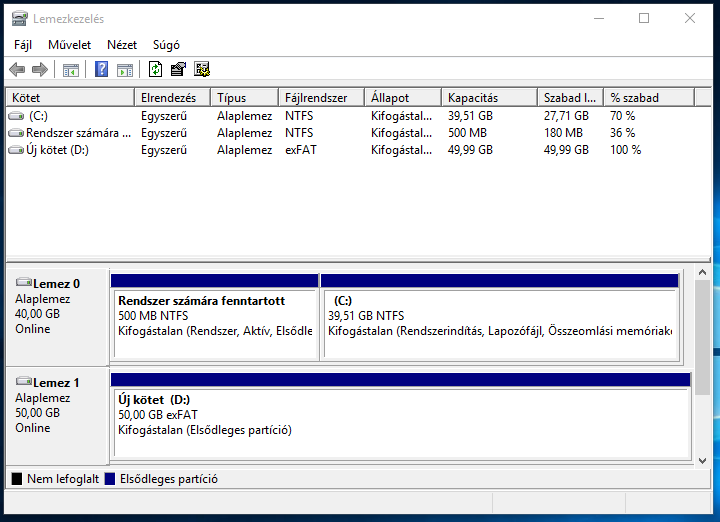The image size is (720, 522).
Task: Click the 40,00 GB size under Lemez 0
Action: pyautogui.click(x=38, y=314)
